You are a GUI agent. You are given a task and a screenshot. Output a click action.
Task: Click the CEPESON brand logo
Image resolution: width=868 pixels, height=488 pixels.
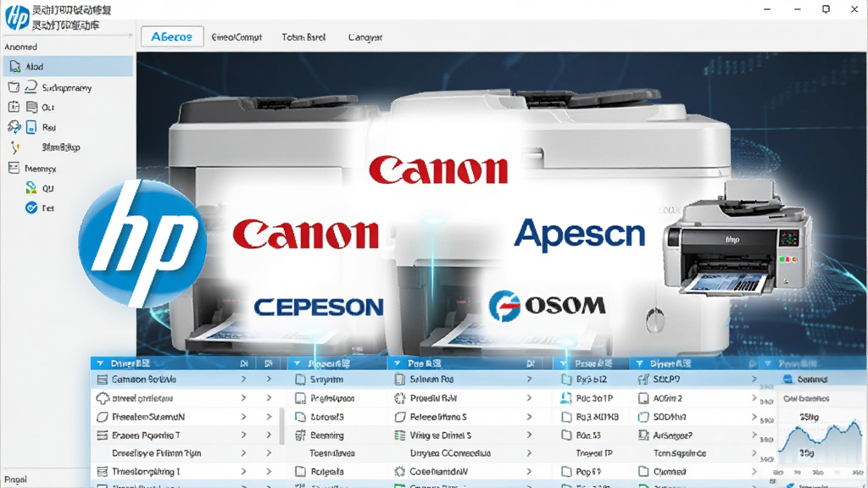point(319,307)
